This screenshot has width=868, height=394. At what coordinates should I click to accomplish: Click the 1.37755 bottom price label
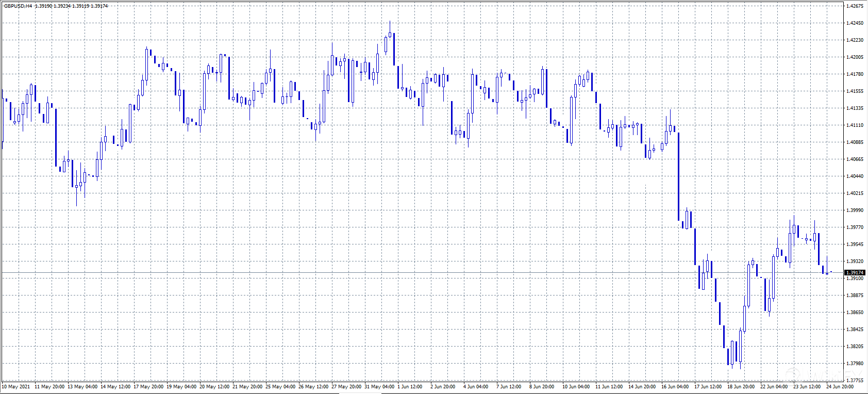point(855,380)
